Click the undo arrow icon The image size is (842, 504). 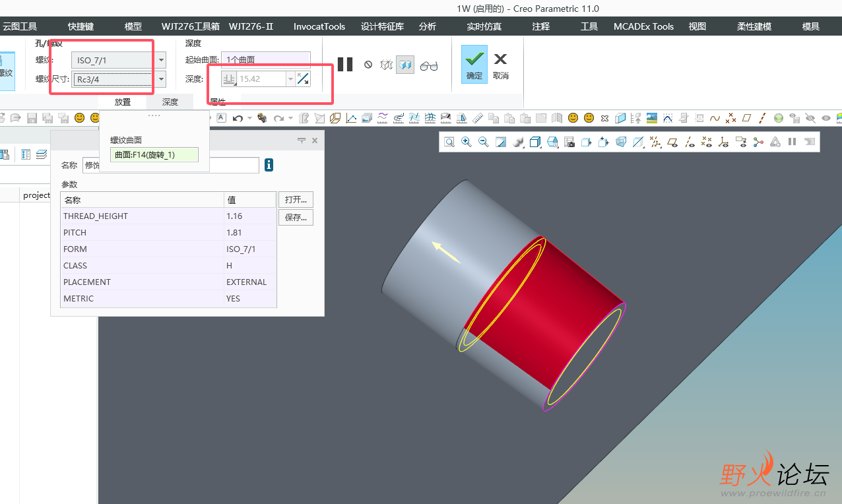click(x=238, y=118)
